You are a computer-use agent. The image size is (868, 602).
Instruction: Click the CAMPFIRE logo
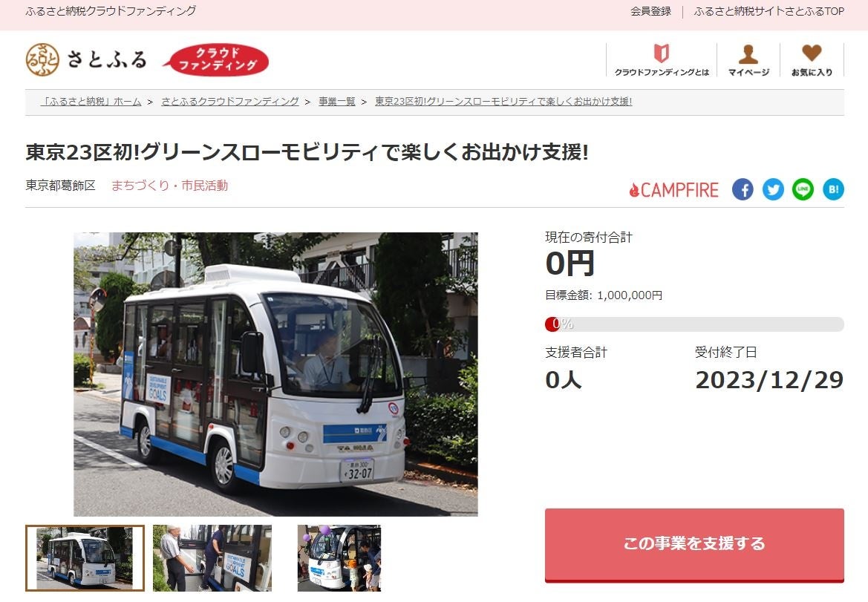[x=673, y=190]
